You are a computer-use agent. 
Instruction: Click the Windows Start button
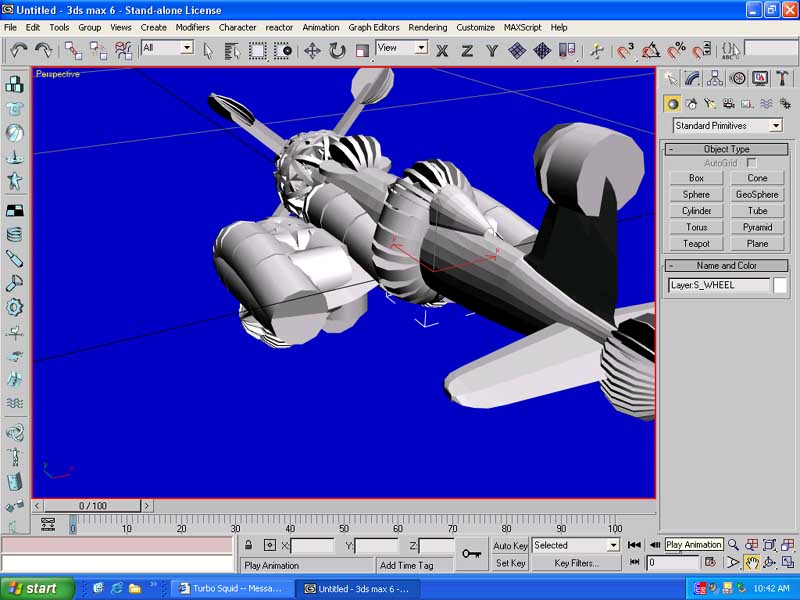[x=32, y=588]
